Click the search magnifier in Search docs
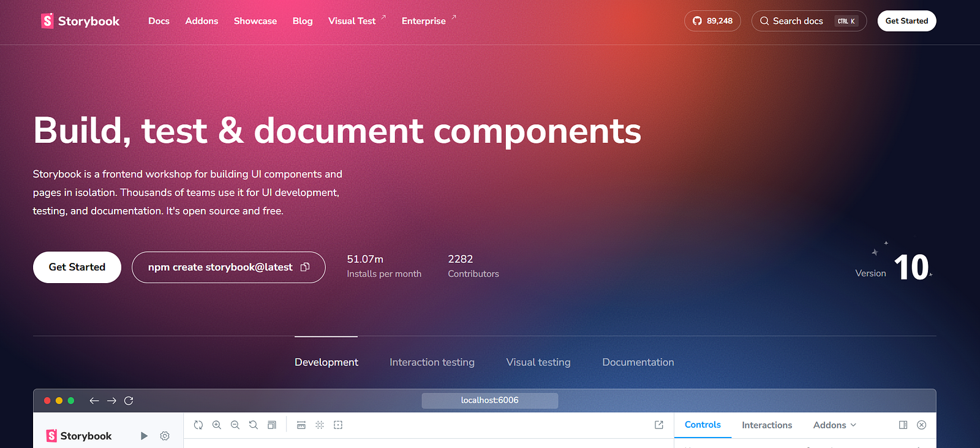Screen dimensions: 980x448 point(764,21)
